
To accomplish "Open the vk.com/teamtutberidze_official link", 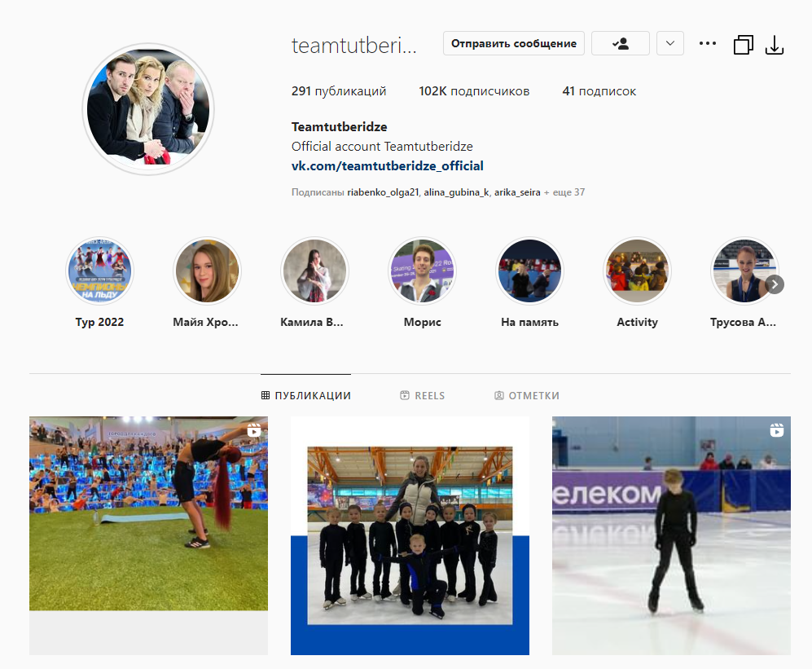I will pos(387,166).
